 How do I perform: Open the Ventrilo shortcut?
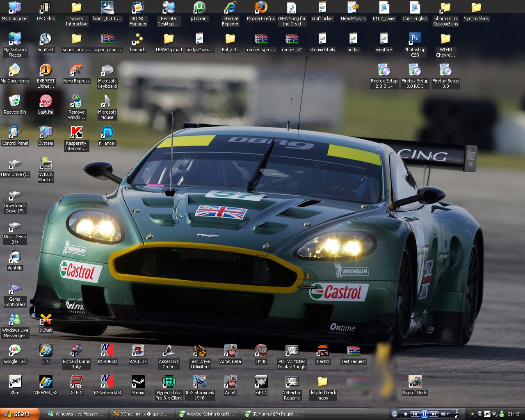pos(15,258)
